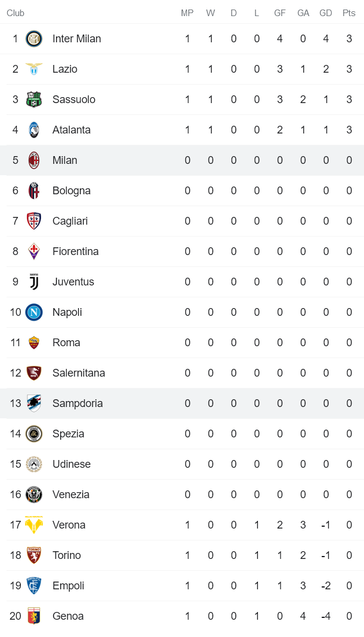Click the GD column header
The height and width of the screenshot is (637, 364).
(326, 13)
